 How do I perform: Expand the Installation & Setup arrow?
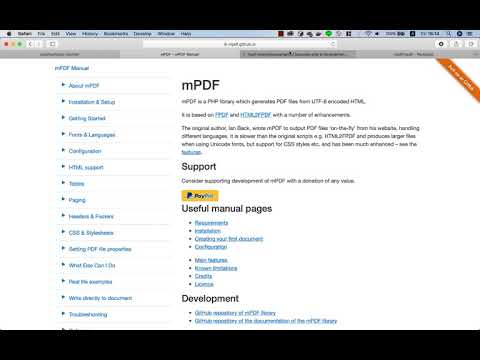pyautogui.click(x=63, y=101)
